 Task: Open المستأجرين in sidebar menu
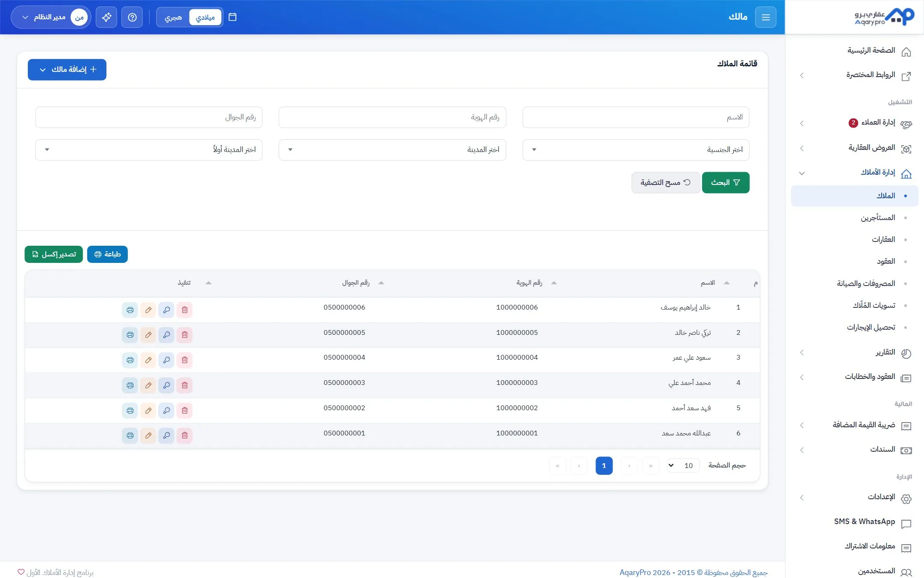pos(878,218)
